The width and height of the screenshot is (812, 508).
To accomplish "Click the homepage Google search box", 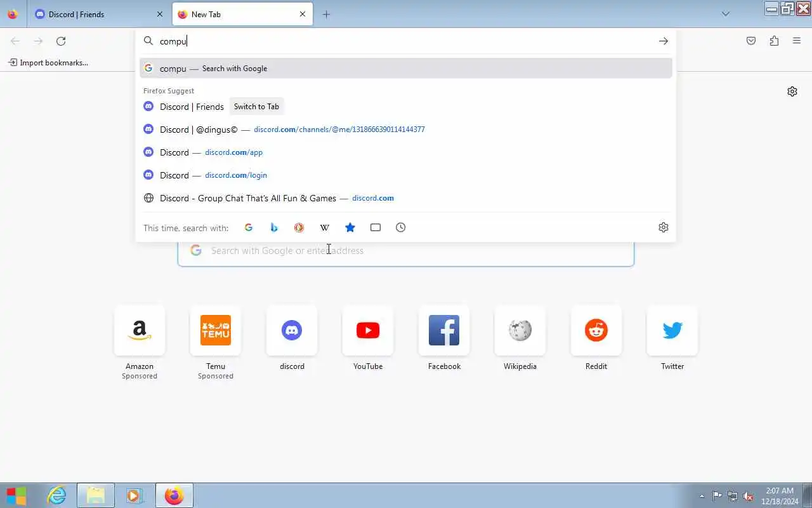I will [x=406, y=251].
